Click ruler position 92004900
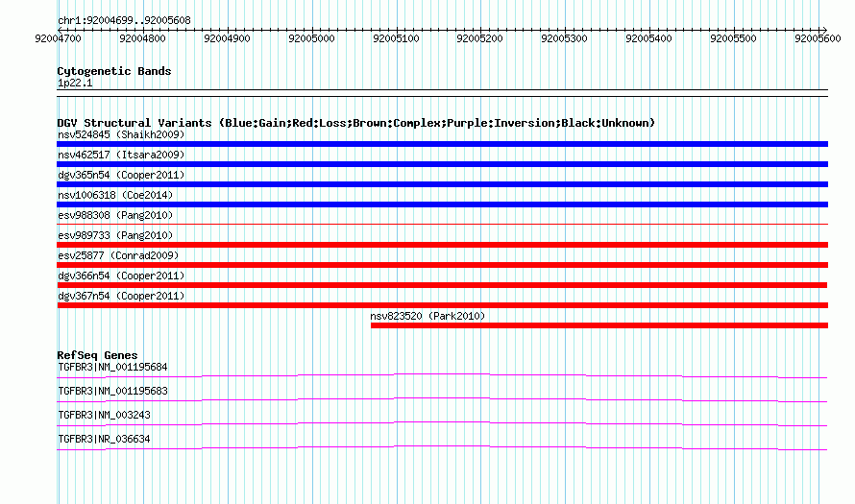The width and height of the screenshot is (855, 504). point(227,38)
